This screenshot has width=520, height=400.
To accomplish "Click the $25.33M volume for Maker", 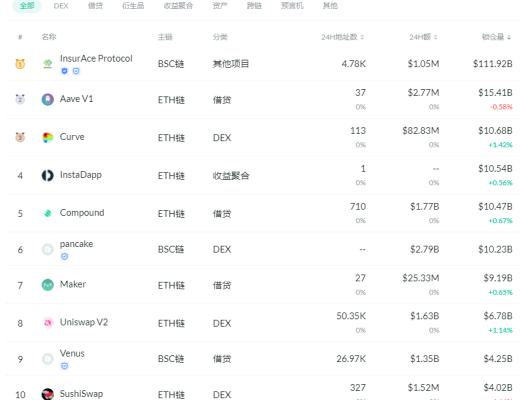I will point(420,278).
